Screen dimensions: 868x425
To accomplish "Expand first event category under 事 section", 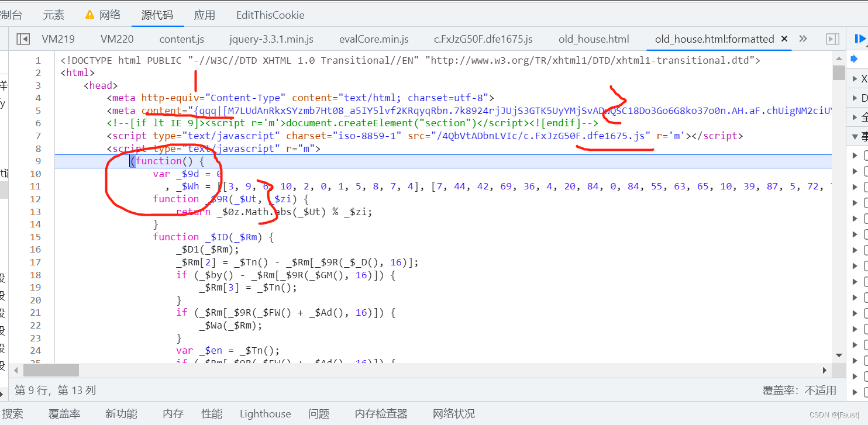I will tap(855, 156).
